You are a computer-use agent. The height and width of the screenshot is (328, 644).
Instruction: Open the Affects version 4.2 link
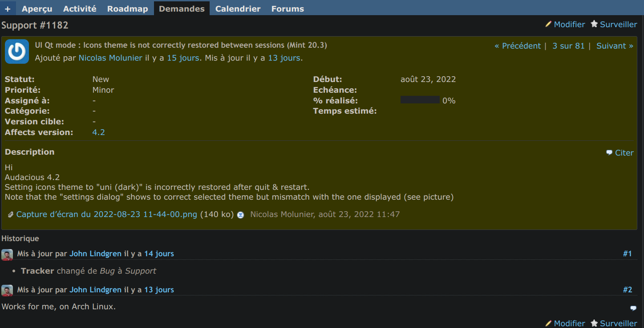coord(98,132)
